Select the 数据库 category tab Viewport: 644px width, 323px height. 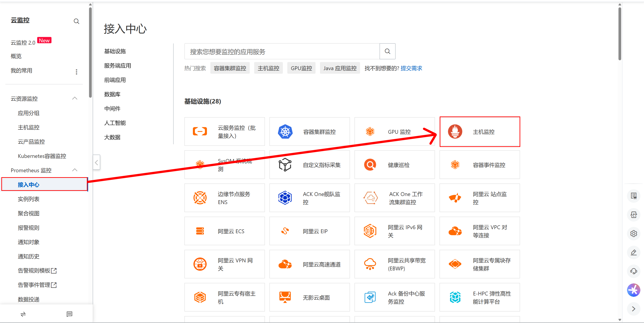[112, 94]
